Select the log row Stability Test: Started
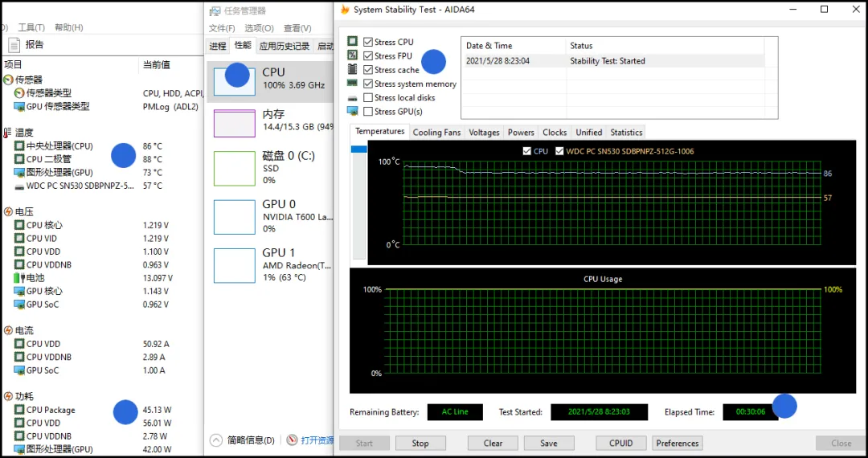This screenshot has width=868, height=458. (612, 61)
